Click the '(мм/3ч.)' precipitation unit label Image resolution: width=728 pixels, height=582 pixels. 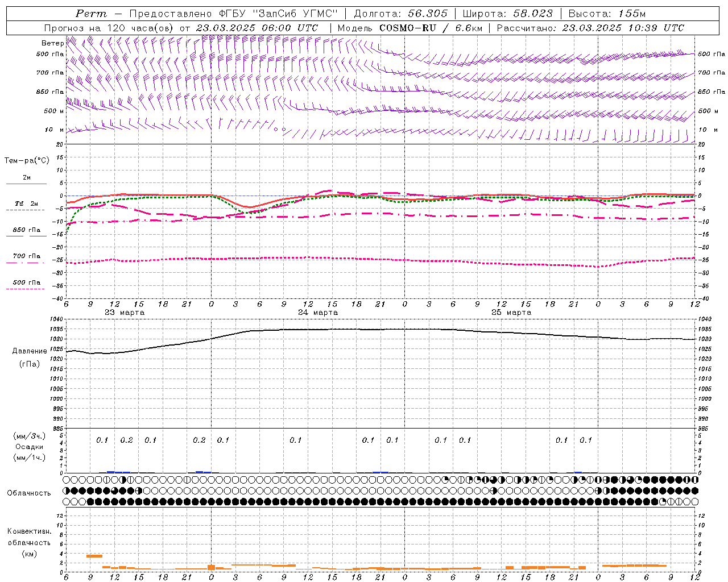pos(30,436)
